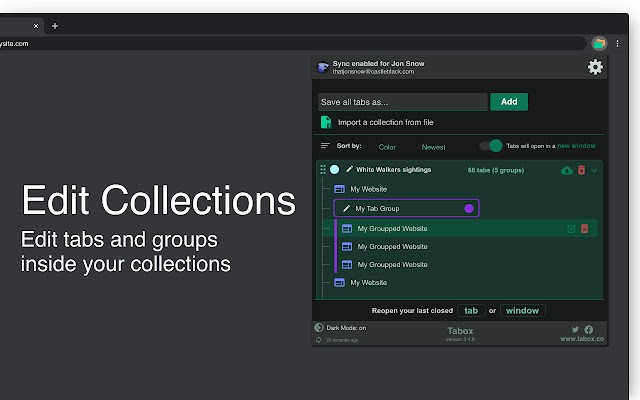640x400 pixels.
Task: Delete the White Walkers sightings collection
Action: 581,170
